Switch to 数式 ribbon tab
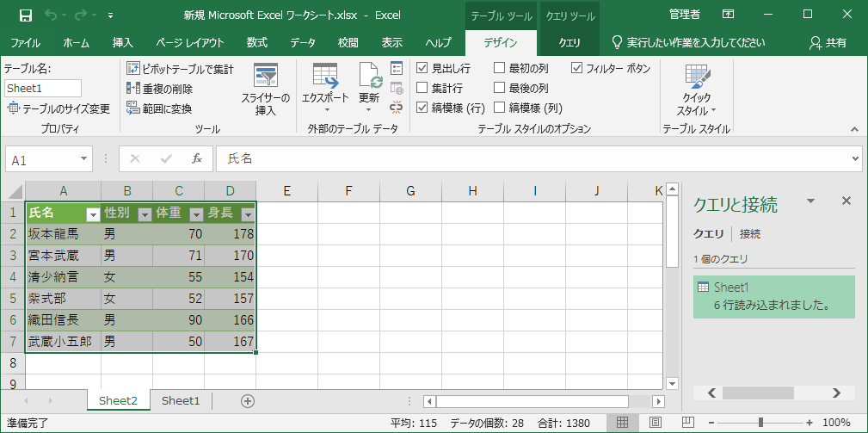Viewport: 868px width, 433px height. [x=257, y=43]
